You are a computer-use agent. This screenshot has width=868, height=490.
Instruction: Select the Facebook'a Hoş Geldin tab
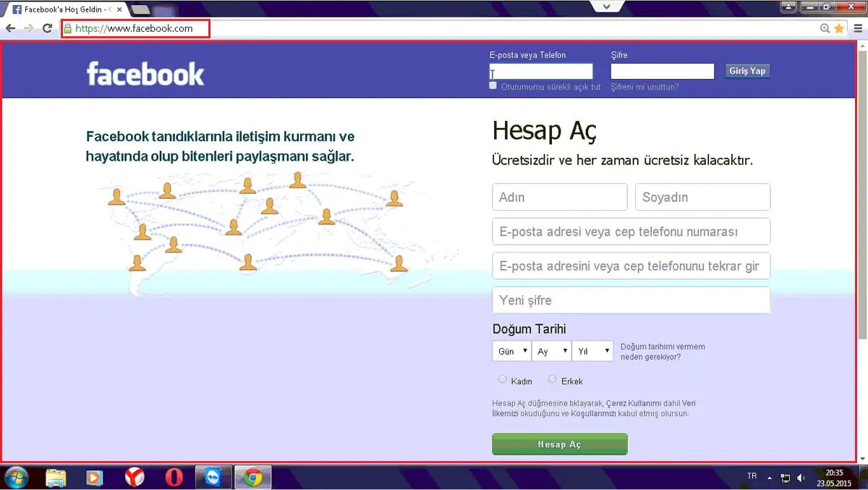67,10
